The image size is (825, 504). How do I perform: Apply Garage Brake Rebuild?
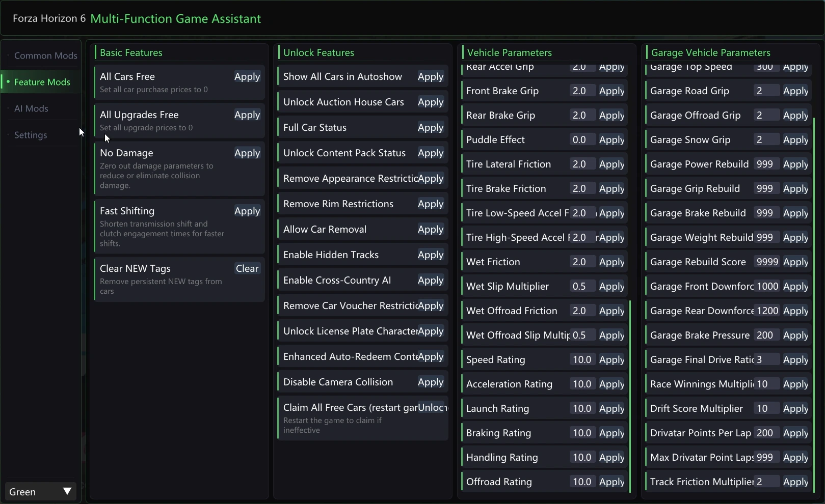795,213
